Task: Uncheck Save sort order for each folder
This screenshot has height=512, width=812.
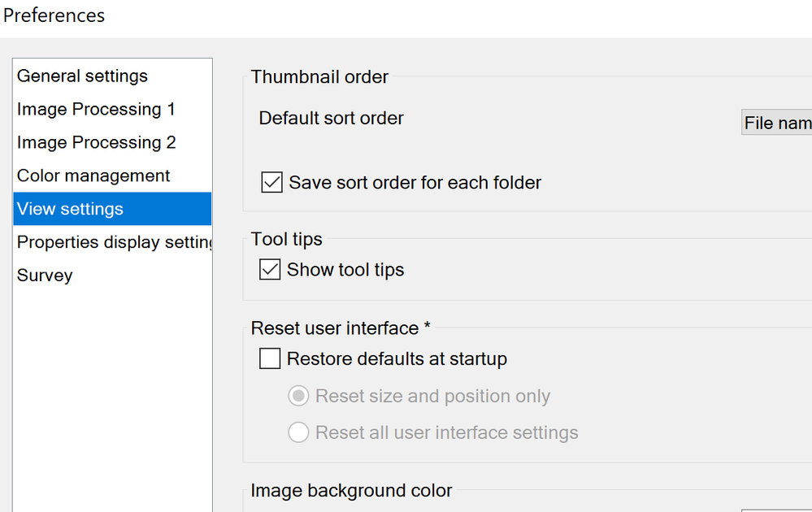Action: (271, 183)
